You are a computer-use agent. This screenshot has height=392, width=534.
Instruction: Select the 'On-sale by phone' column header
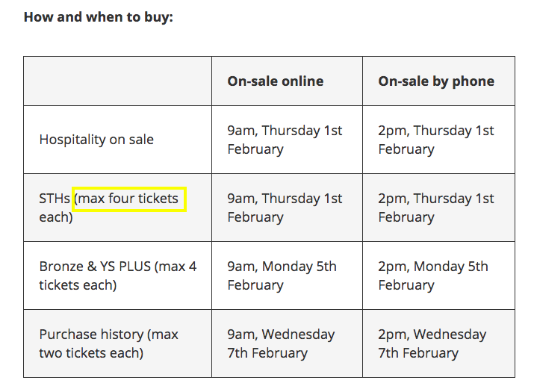click(x=436, y=81)
